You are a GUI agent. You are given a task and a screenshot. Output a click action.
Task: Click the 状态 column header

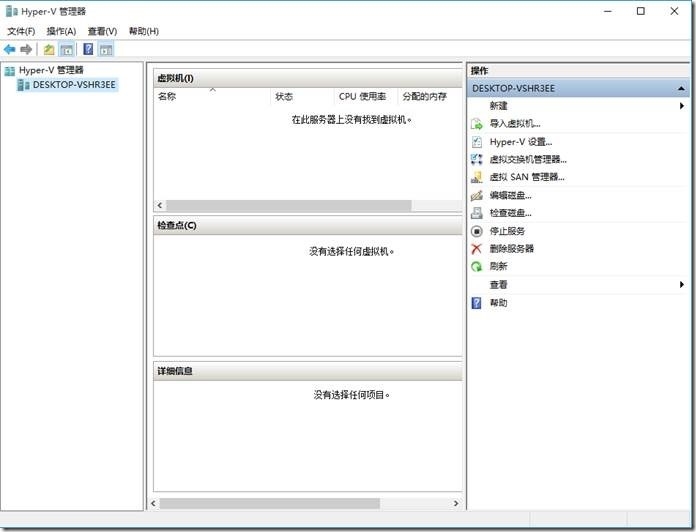pyautogui.click(x=302, y=96)
